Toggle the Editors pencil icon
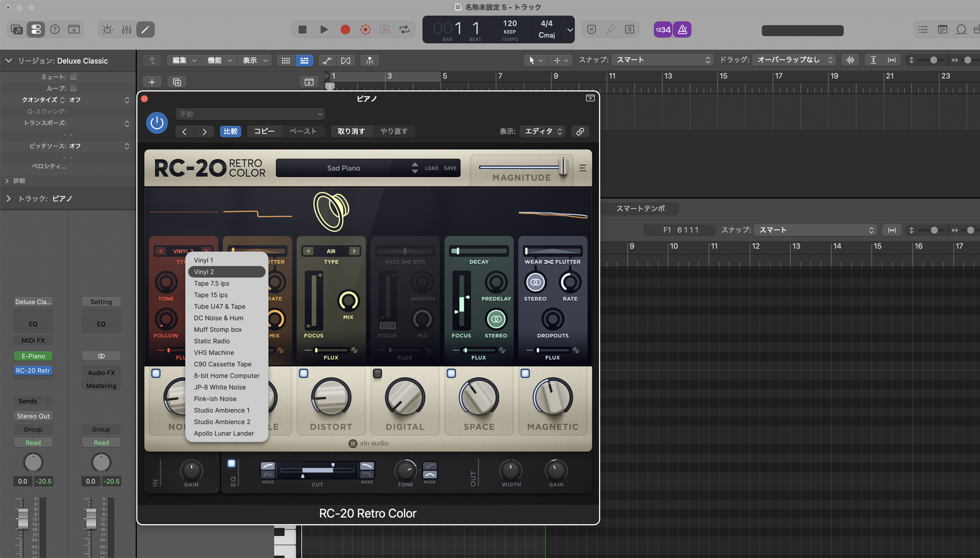The image size is (980, 558). [x=145, y=29]
